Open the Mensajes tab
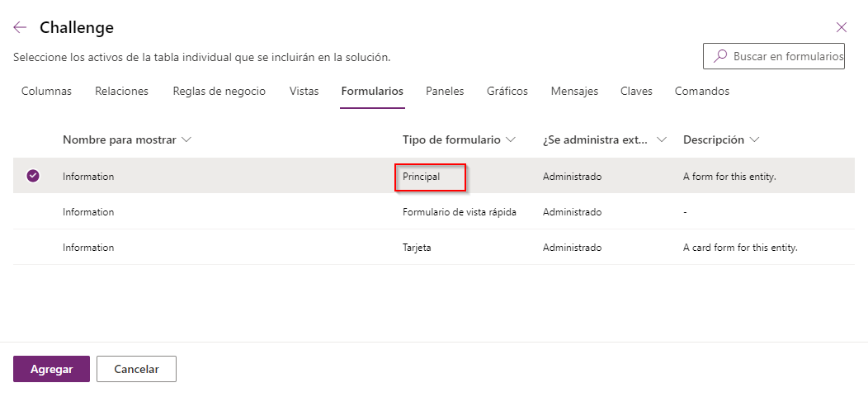Image resolution: width=868 pixels, height=397 pixels. (x=574, y=92)
